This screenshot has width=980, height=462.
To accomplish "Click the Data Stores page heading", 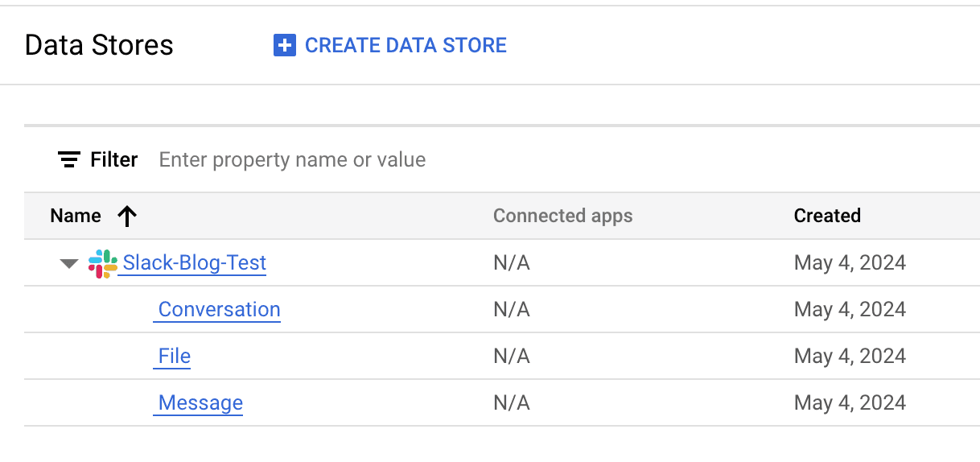I will point(99,45).
